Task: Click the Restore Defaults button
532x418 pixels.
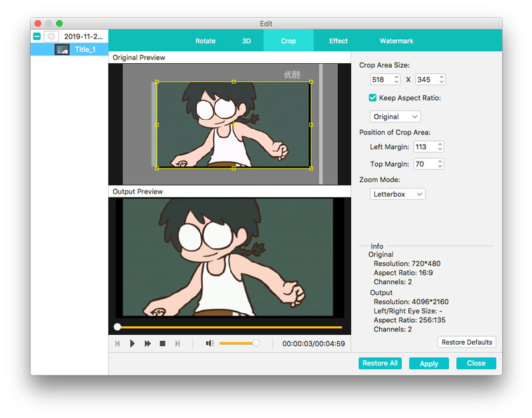Action: 467,342
